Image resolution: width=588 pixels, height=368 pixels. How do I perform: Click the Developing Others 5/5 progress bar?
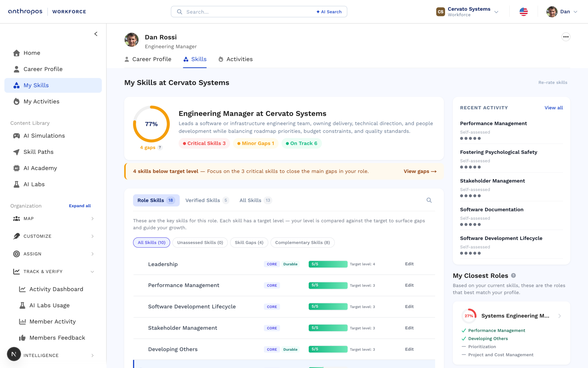[x=328, y=349]
